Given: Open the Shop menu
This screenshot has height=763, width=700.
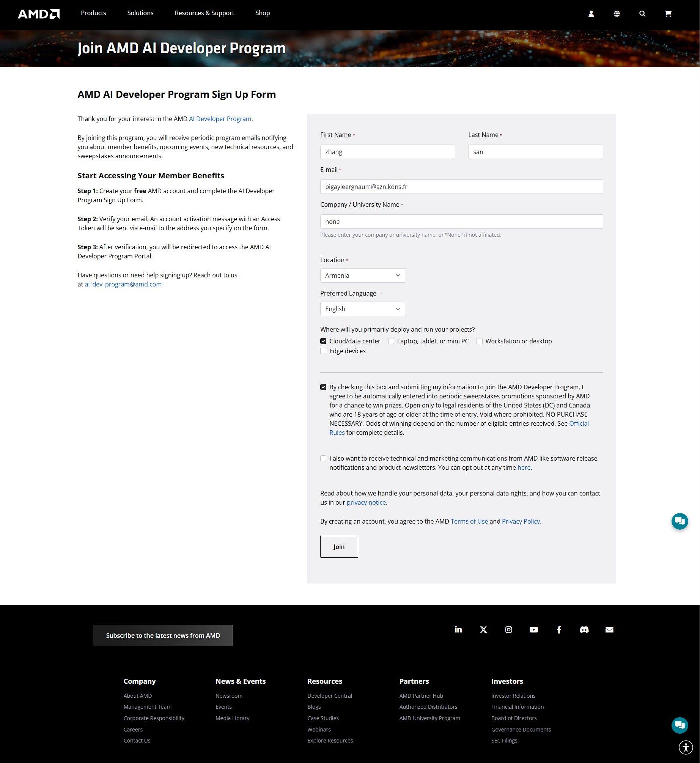Looking at the screenshot, I should pos(263,13).
